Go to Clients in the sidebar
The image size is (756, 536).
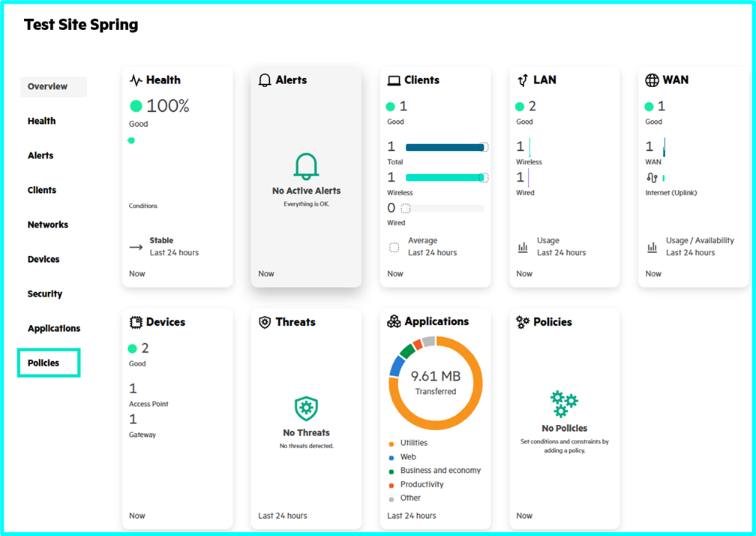[x=42, y=190]
